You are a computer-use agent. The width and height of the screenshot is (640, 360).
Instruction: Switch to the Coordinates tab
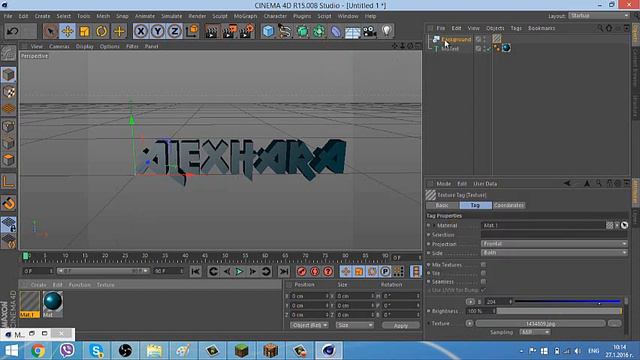click(509, 205)
